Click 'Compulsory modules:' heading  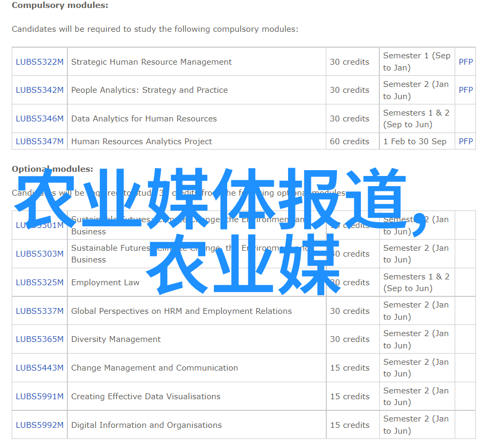pyautogui.click(x=60, y=5)
